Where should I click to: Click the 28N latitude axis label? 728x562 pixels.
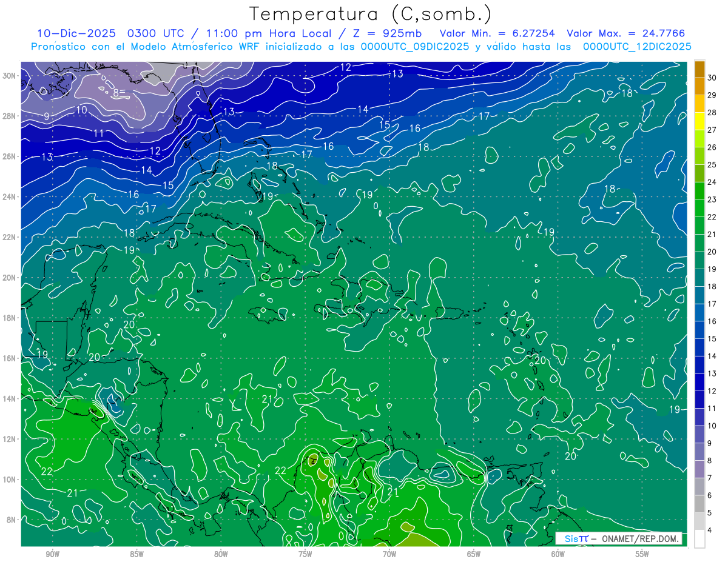pos(10,116)
